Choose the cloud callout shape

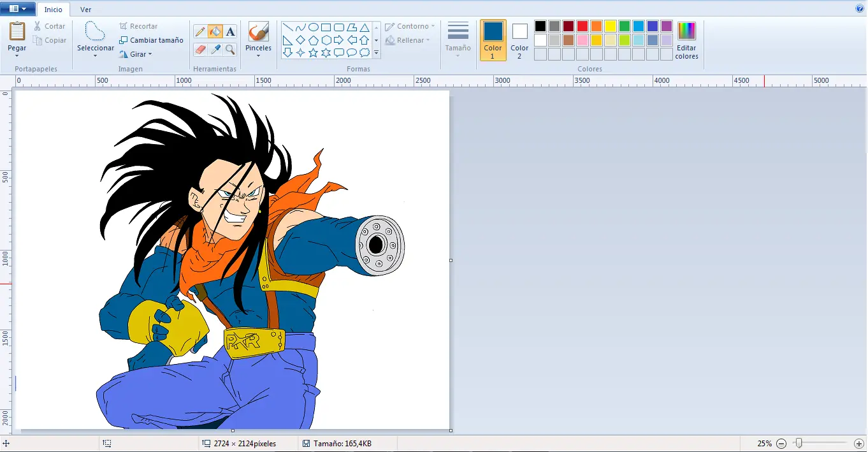click(365, 53)
